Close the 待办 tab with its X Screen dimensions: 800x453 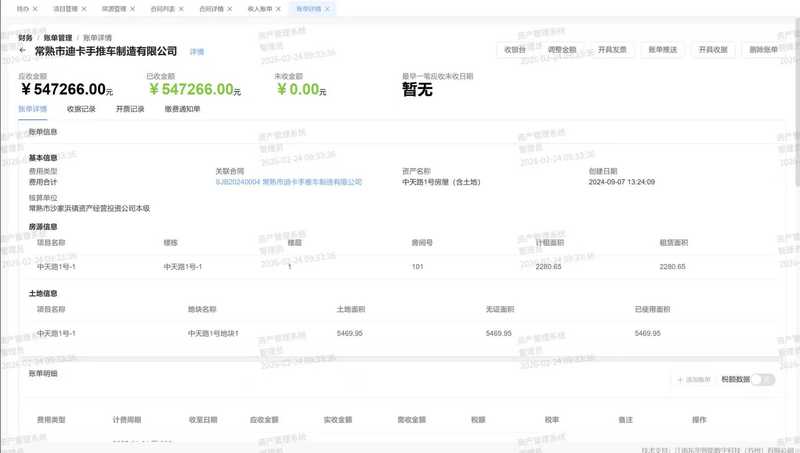click(35, 8)
